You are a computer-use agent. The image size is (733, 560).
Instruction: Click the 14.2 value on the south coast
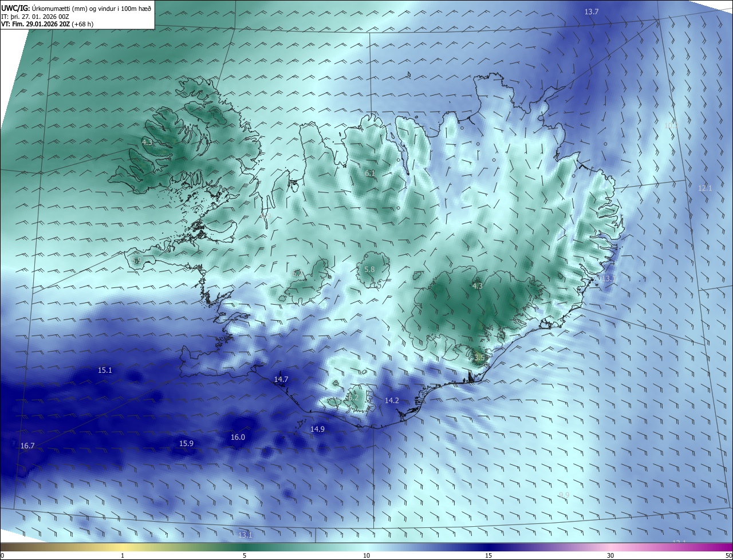tap(392, 400)
